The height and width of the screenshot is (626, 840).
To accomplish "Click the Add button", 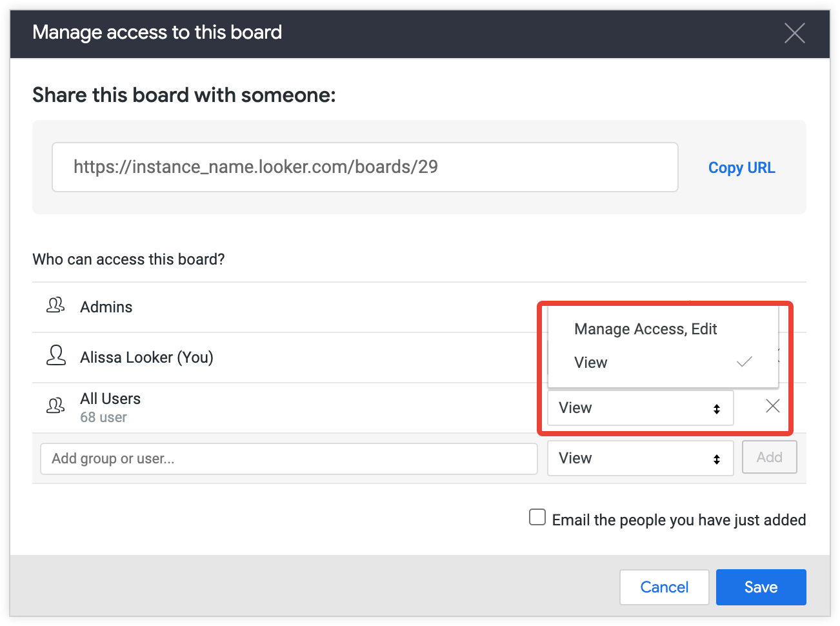I will click(769, 458).
